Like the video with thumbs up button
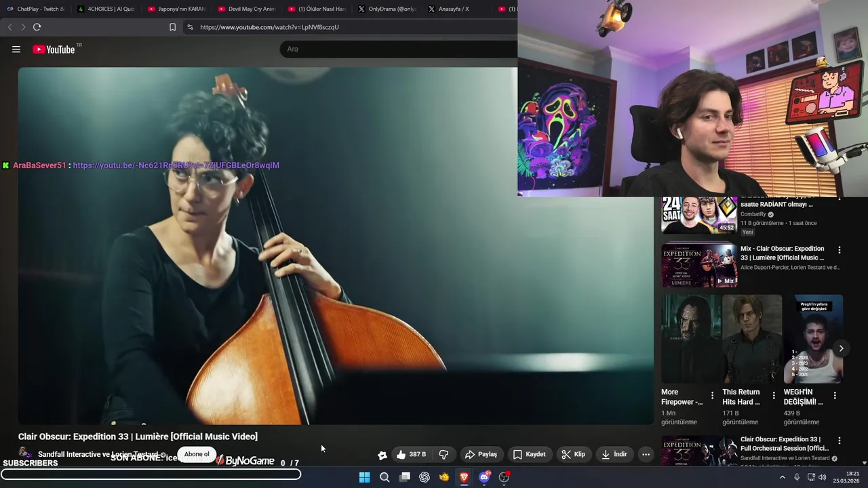Image resolution: width=868 pixels, height=488 pixels. coord(412,454)
